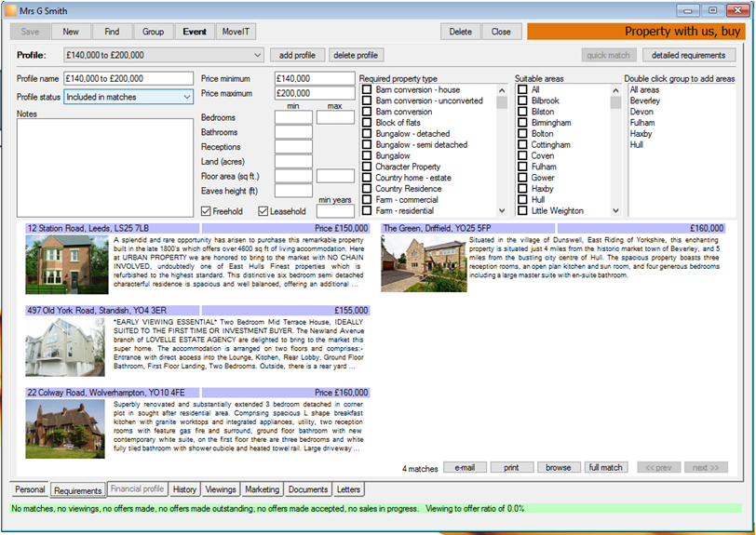Click the 497 Old York Road photo
Viewport: 756px width, 535px height.
pos(65,347)
